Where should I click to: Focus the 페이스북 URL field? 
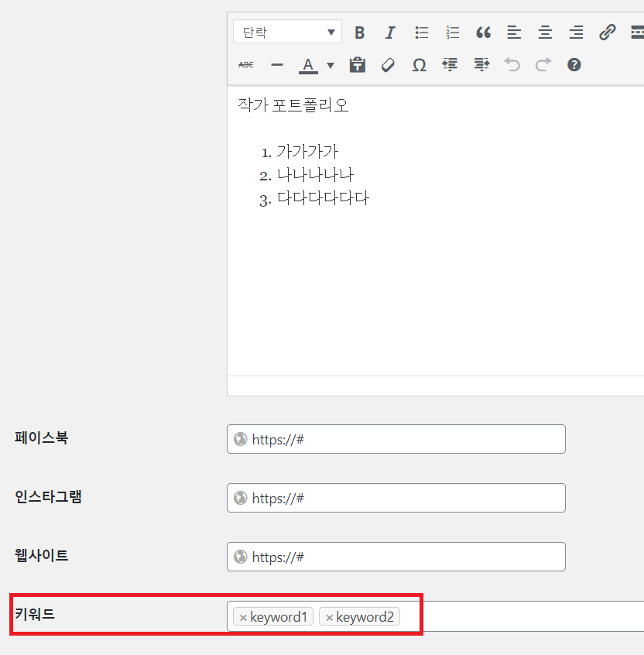pyautogui.click(x=396, y=439)
